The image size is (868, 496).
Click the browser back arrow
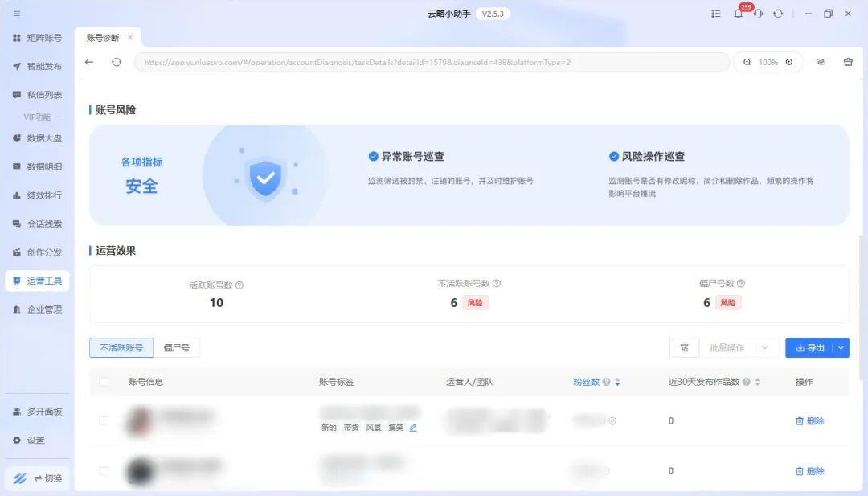[89, 62]
